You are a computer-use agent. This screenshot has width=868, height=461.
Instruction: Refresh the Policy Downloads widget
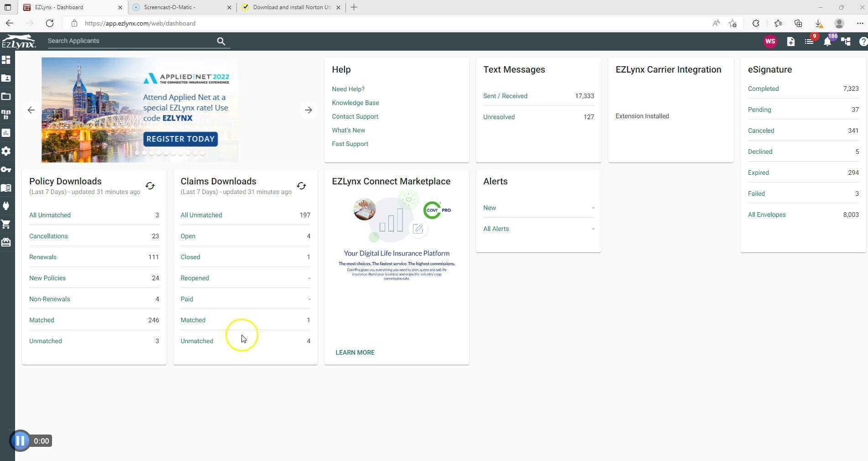tap(150, 186)
